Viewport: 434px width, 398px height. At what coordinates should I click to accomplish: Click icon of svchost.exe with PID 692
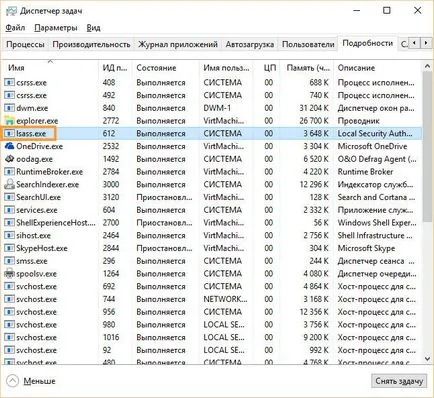click(x=9, y=286)
